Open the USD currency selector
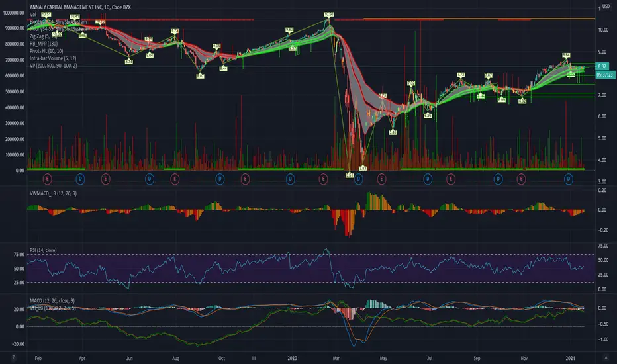 pos(606,7)
